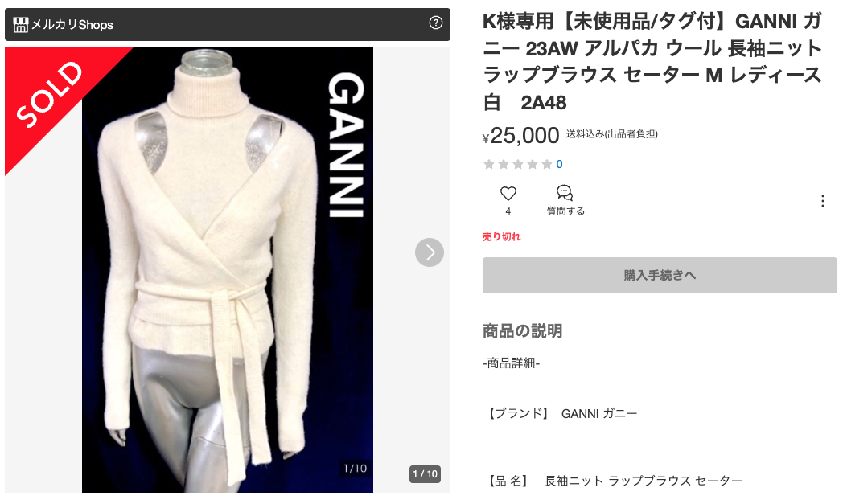Open the 質問する comment bubble icon
843x504 pixels.
(565, 192)
